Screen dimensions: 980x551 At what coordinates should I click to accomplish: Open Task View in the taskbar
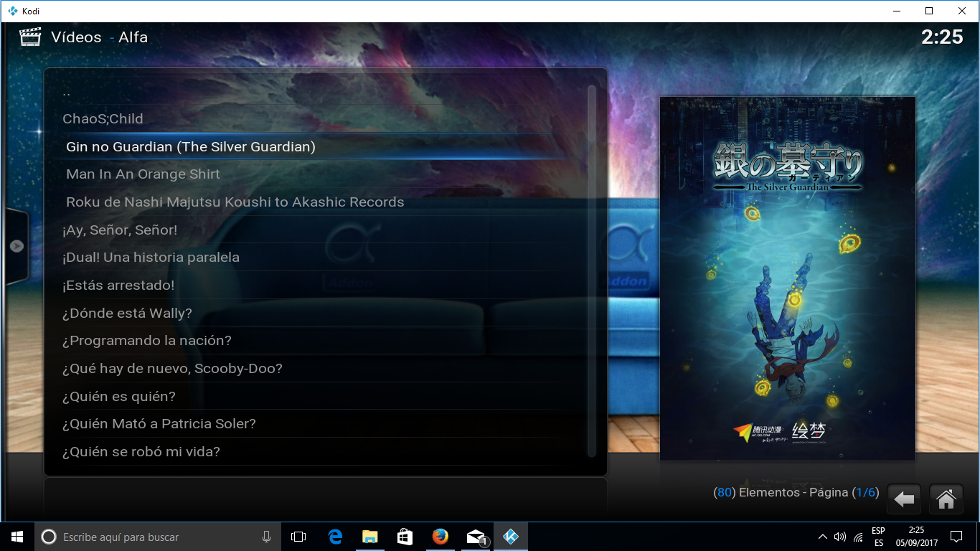298,537
